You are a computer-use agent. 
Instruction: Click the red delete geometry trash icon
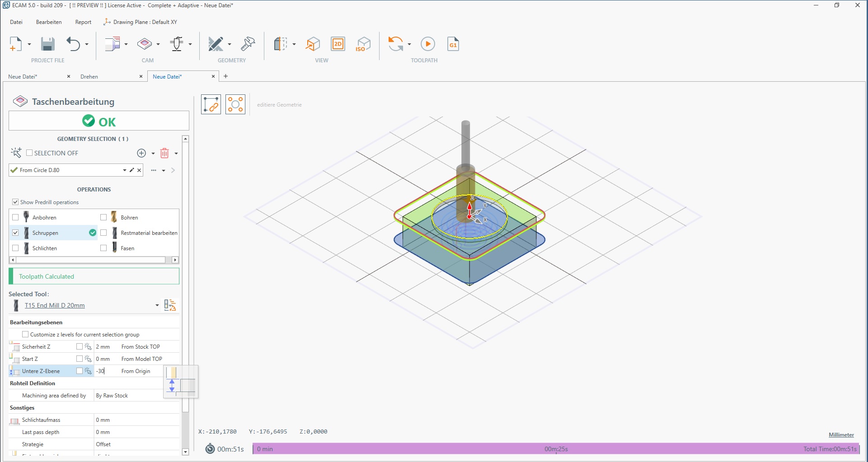(164, 154)
